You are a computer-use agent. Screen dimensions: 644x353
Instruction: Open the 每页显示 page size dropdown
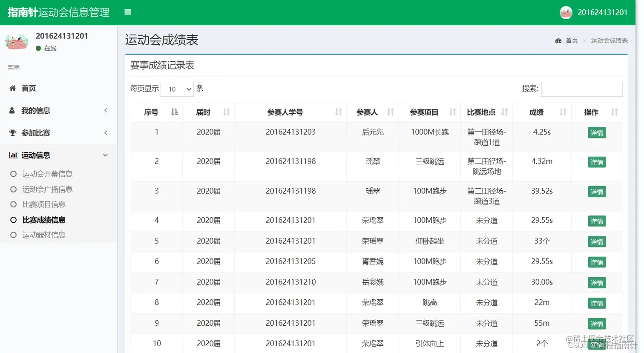coord(177,89)
